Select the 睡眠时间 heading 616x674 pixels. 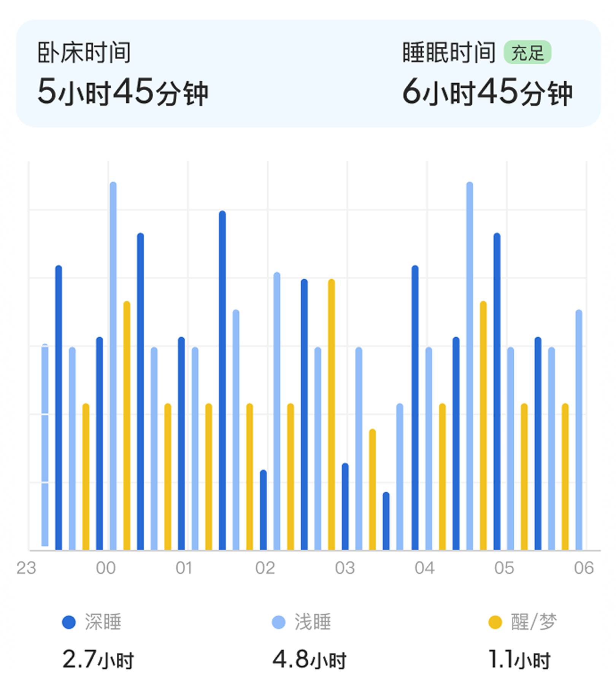coord(449,52)
